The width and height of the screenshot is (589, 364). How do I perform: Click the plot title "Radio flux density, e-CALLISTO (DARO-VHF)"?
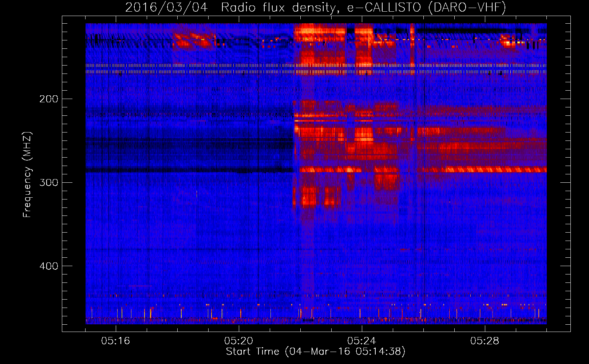click(363, 7)
